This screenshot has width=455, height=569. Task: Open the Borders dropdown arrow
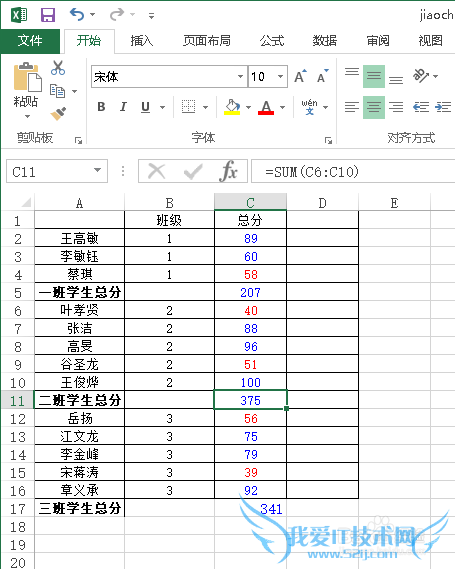click(x=205, y=107)
